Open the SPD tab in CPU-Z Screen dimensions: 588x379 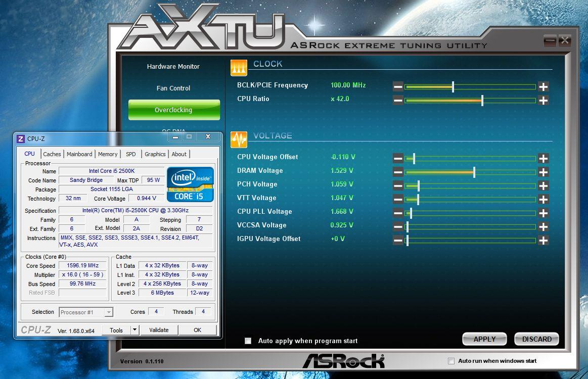pyautogui.click(x=131, y=154)
